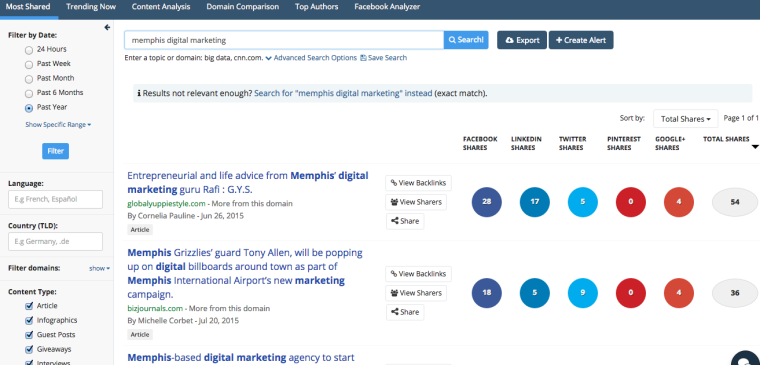Uncheck the Article content type
This screenshot has height=365, width=760.
tap(29, 306)
